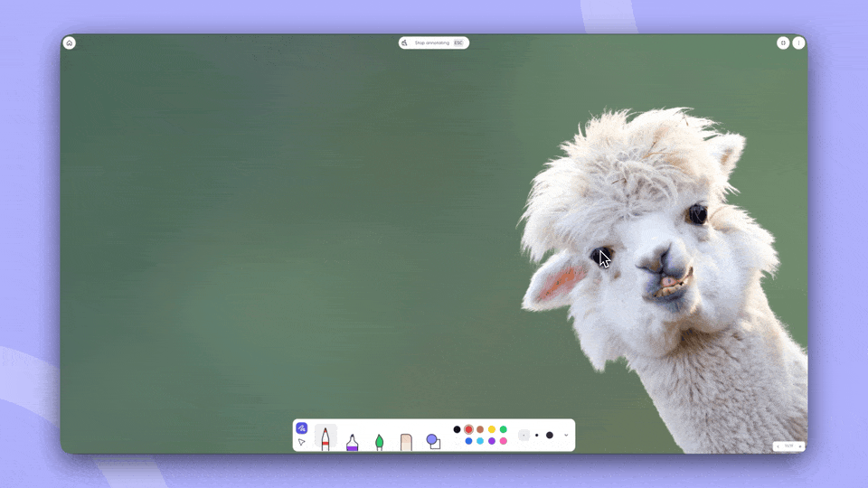
Task: Click the slide counter in bottom-right
Action: 788,446
